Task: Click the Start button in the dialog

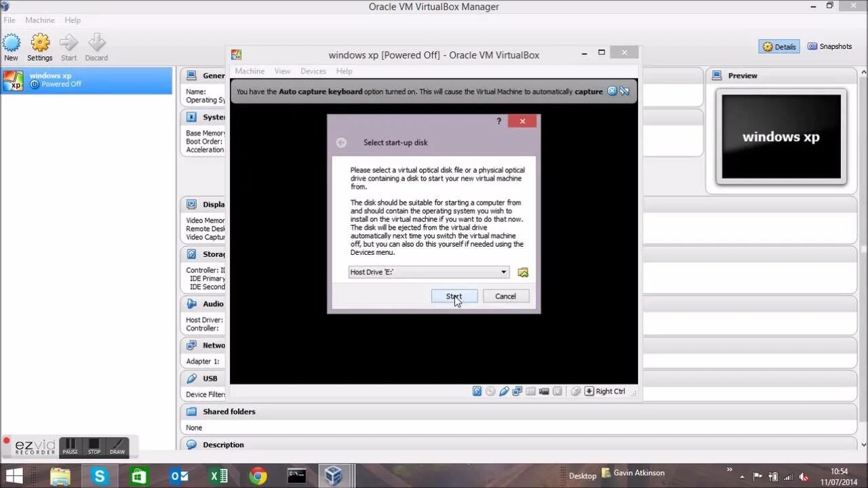Action: (454, 296)
